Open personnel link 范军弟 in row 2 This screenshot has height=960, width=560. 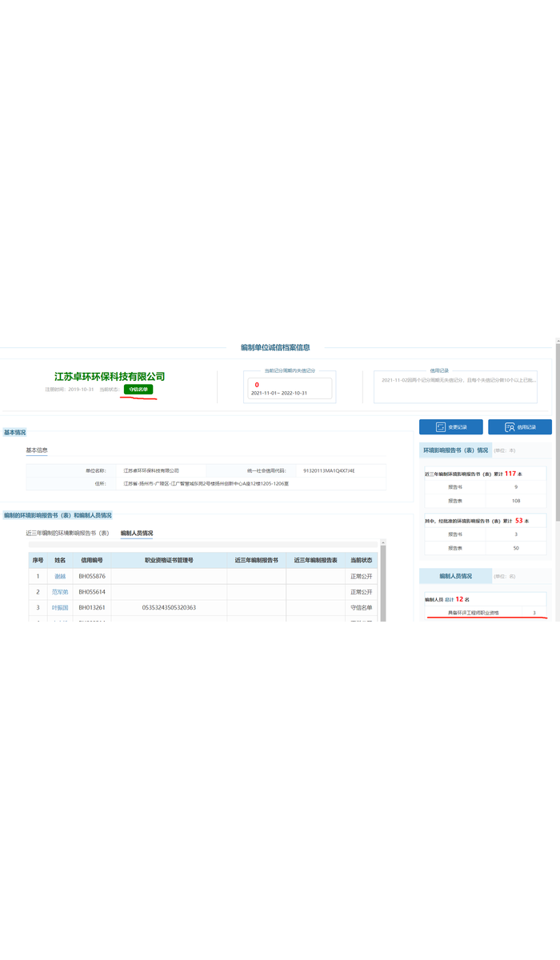60,592
